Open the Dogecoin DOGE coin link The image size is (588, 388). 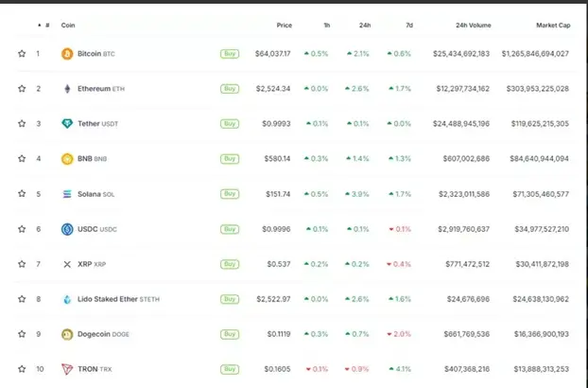click(103, 334)
